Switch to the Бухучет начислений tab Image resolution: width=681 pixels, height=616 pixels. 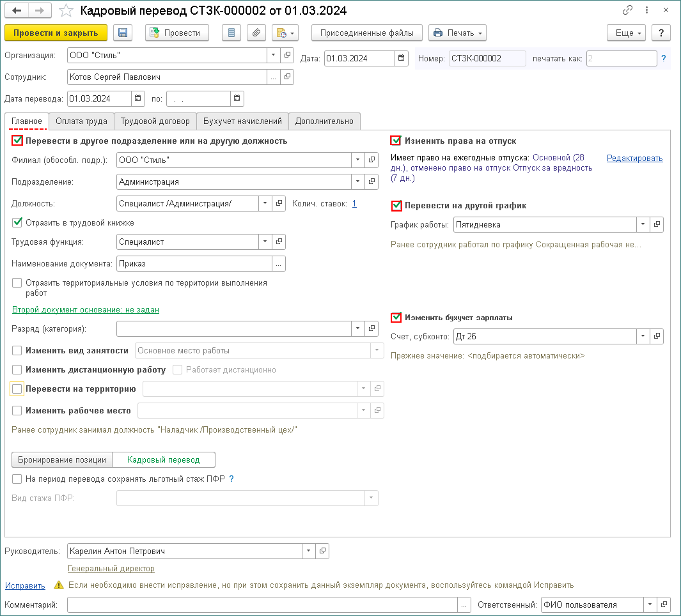click(242, 121)
